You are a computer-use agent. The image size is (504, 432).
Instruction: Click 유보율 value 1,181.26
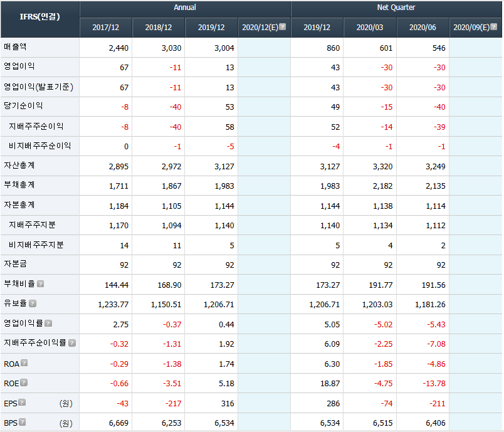[x=431, y=305]
